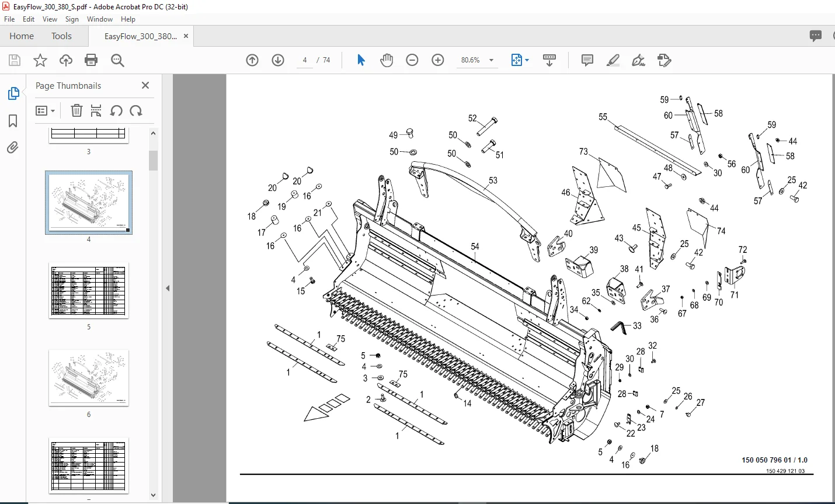Select page 6 thumbnail
The width and height of the screenshot is (835, 504).
tap(89, 378)
